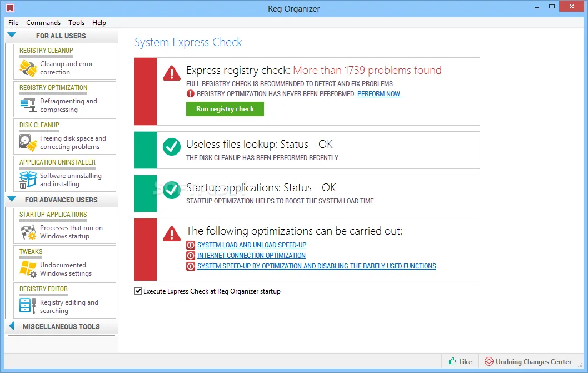The image size is (588, 373).
Task: Click red warning triangle for registry check
Action: tap(172, 73)
